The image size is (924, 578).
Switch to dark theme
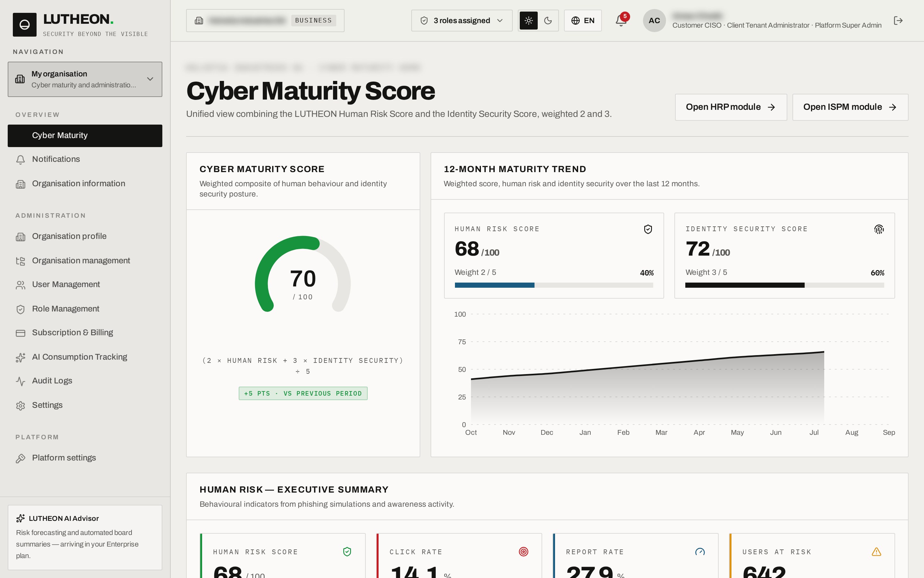[x=548, y=21]
